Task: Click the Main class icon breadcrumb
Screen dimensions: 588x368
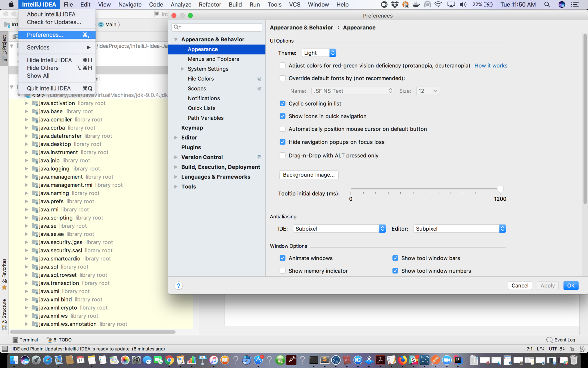Action: click(x=101, y=25)
